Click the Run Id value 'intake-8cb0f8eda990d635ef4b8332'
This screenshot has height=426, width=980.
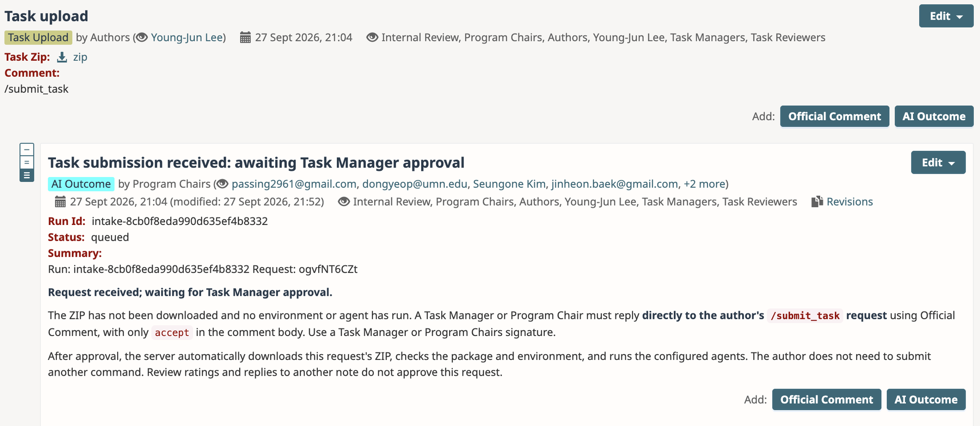coord(180,221)
